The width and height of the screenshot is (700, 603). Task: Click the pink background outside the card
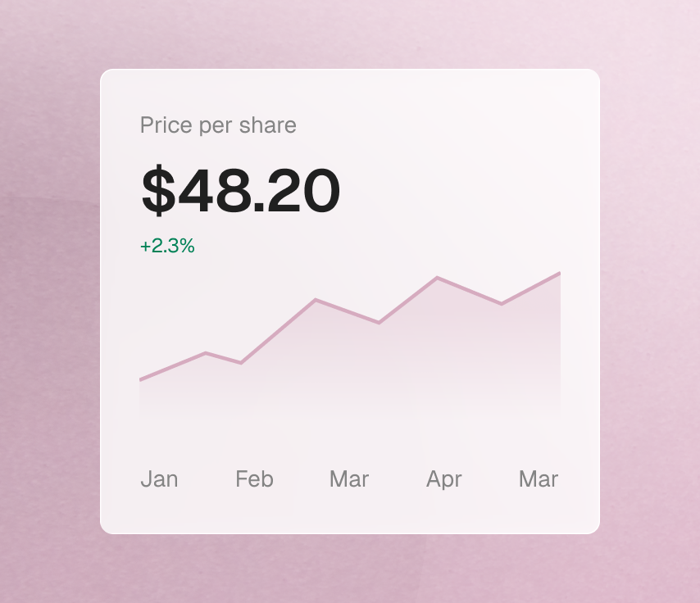coord(49,312)
